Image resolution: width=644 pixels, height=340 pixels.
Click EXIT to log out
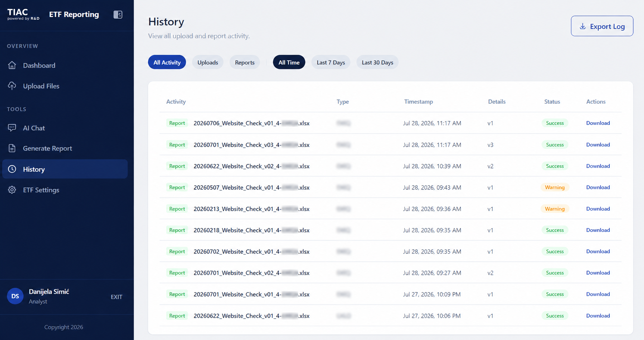pos(116,297)
